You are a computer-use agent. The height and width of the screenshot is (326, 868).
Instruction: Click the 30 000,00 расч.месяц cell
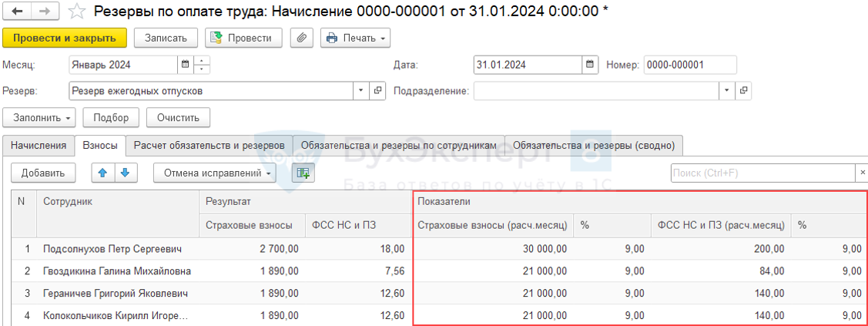(x=493, y=249)
